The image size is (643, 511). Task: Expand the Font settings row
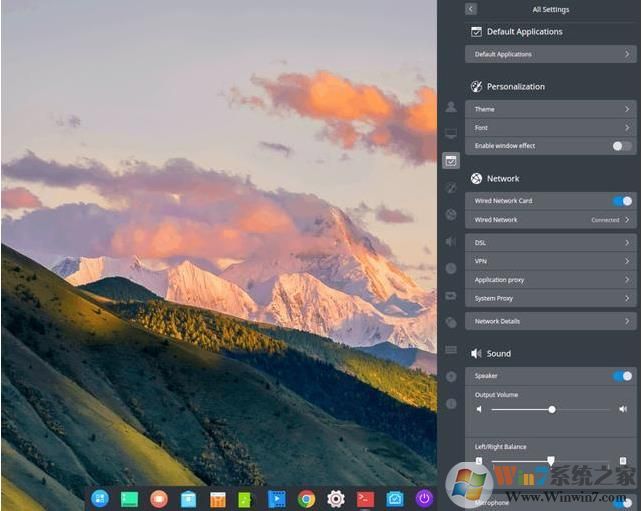tap(550, 128)
